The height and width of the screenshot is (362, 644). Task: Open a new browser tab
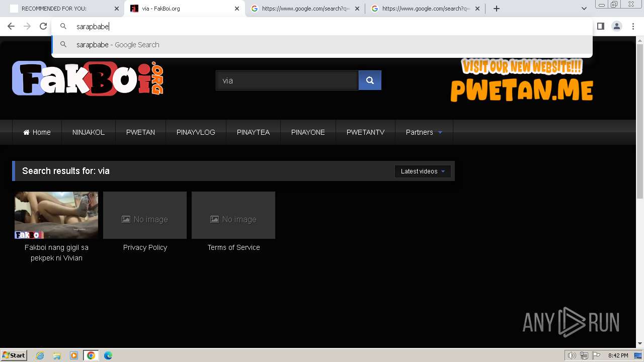(497, 9)
